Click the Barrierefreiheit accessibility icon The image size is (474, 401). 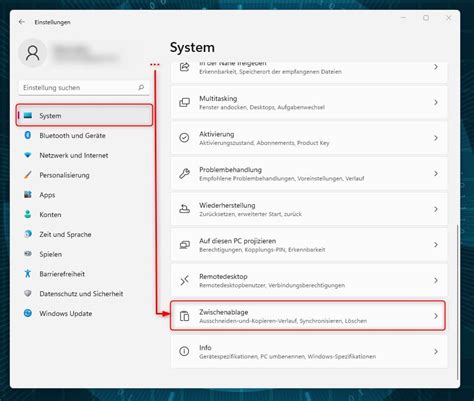pyautogui.click(x=28, y=274)
